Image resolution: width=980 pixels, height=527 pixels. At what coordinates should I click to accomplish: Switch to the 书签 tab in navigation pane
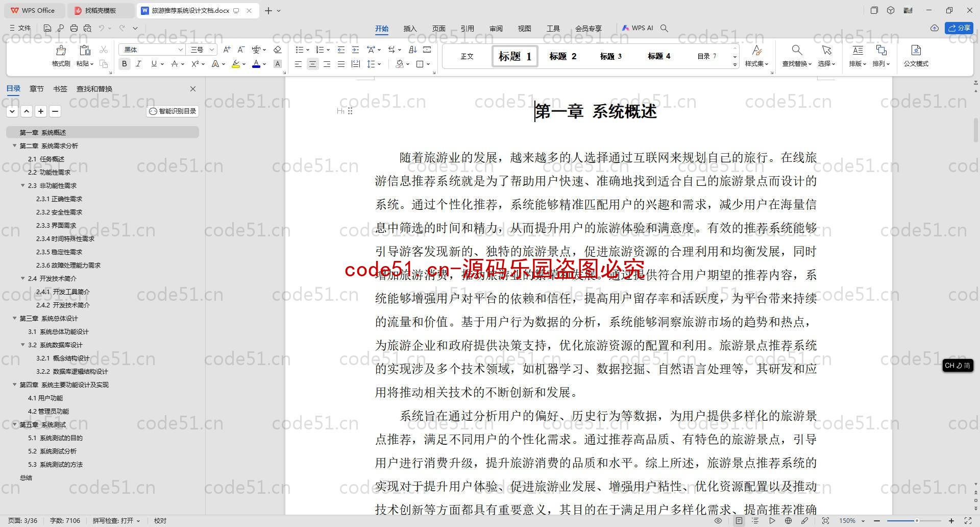click(x=60, y=89)
